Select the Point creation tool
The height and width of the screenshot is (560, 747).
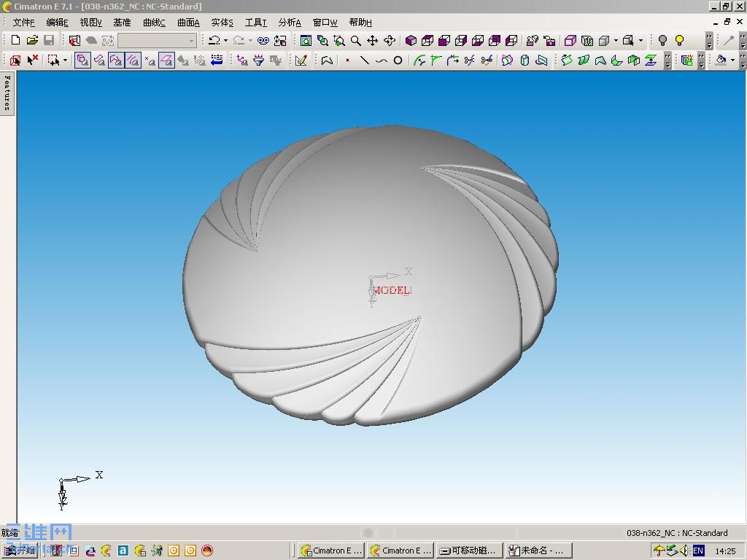click(x=348, y=61)
